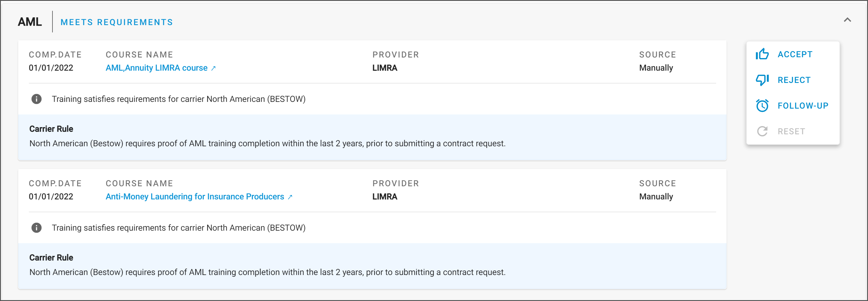
Task: Click the first Carrier Rule panel
Action: [372, 137]
